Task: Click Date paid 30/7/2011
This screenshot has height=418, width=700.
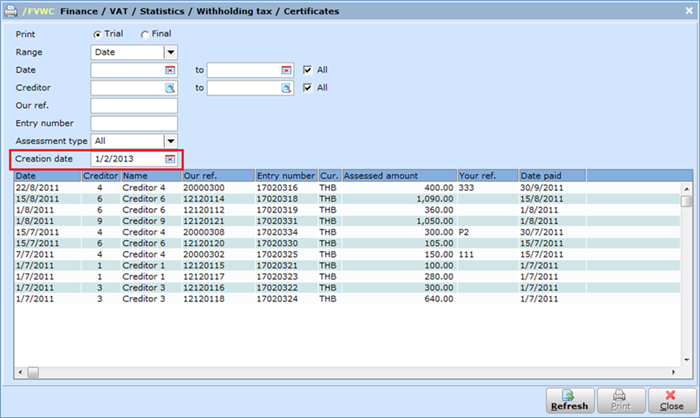Action: pos(542,232)
